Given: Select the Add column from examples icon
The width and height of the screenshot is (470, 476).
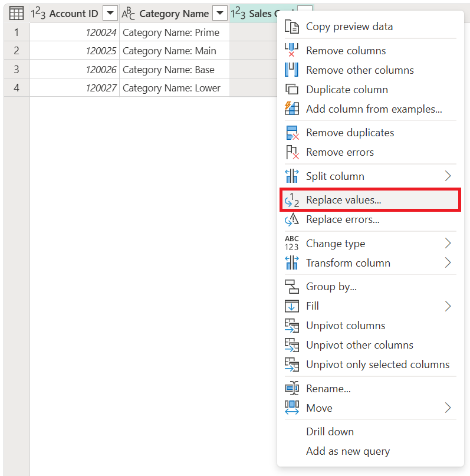Looking at the screenshot, I should point(292,109).
